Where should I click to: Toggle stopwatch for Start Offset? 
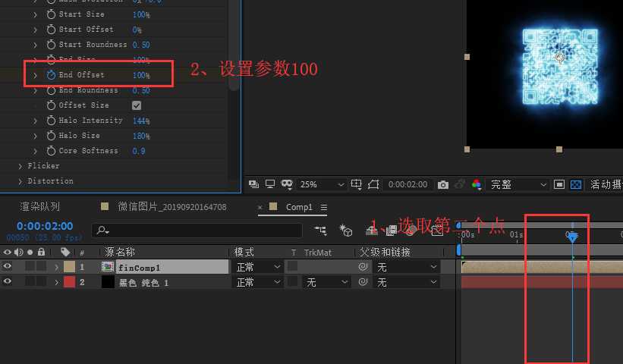click(x=51, y=30)
